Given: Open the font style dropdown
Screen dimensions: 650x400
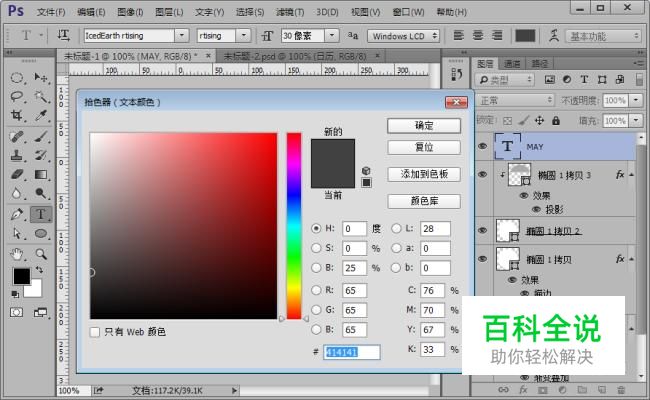Looking at the screenshot, I should (x=243, y=36).
